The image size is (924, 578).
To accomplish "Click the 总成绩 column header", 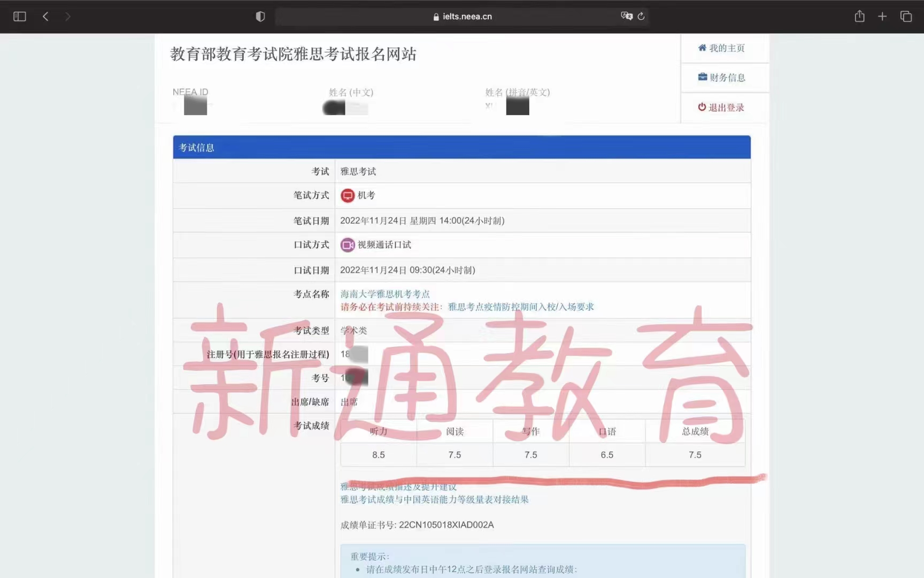I will pyautogui.click(x=695, y=431).
